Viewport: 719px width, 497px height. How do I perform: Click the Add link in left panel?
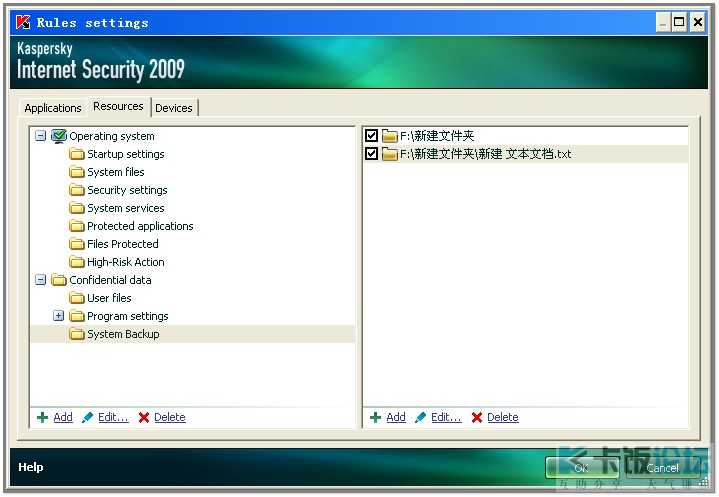(x=63, y=417)
